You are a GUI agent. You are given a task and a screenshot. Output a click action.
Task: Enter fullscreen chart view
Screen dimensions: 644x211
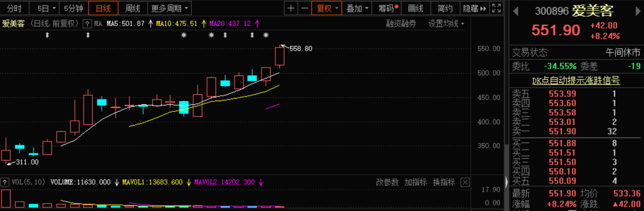coord(496,8)
